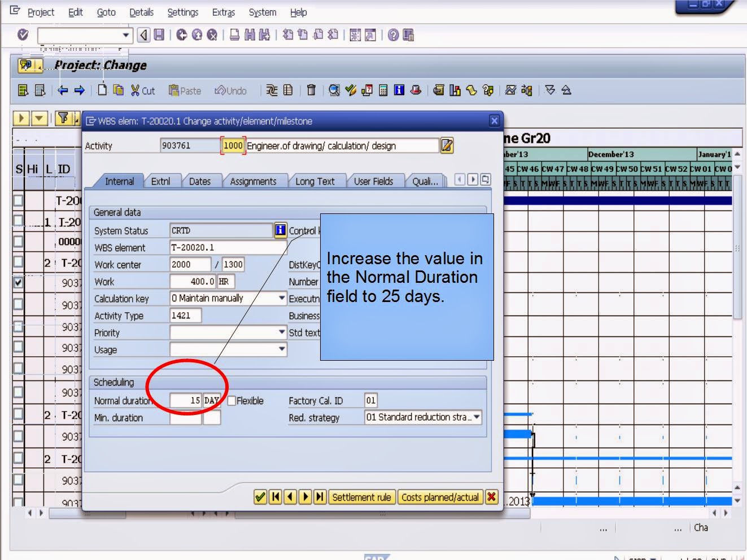Select the Cut tool in the application toolbar
Screen dimensions: 747x560
tap(141, 91)
